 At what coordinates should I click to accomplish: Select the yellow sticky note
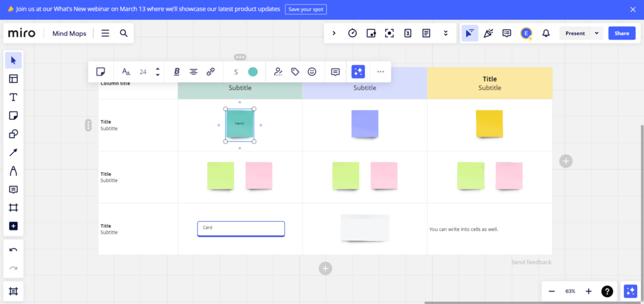[489, 124]
